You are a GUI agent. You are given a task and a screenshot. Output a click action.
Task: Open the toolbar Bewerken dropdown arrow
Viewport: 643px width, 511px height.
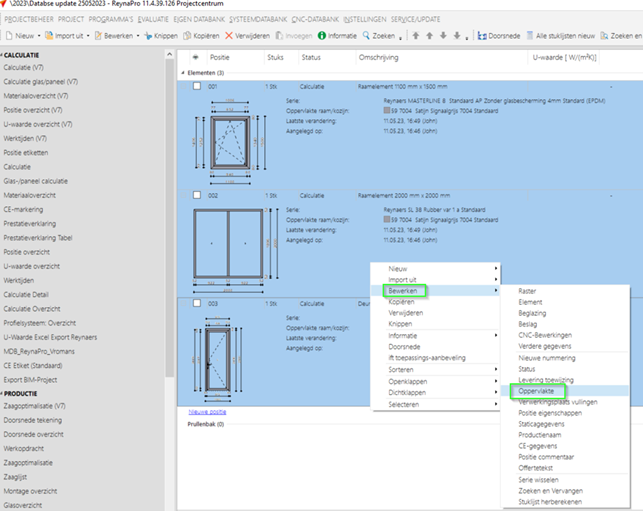[x=138, y=36]
